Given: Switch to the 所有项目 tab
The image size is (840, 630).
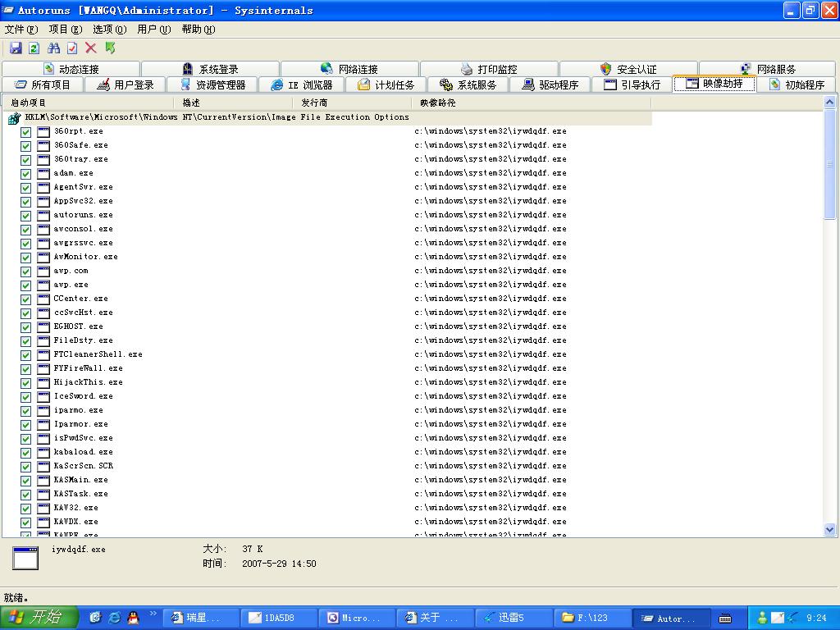Looking at the screenshot, I should coord(43,84).
